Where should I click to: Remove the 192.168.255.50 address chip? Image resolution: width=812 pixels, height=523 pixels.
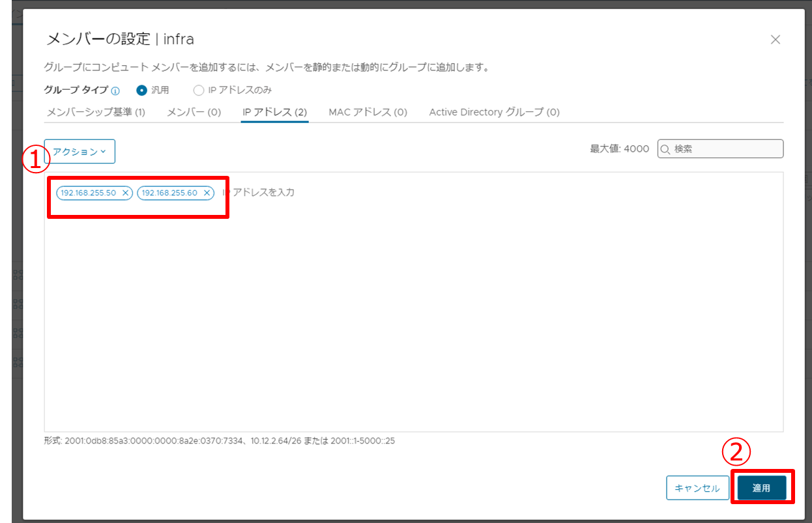[125, 193]
